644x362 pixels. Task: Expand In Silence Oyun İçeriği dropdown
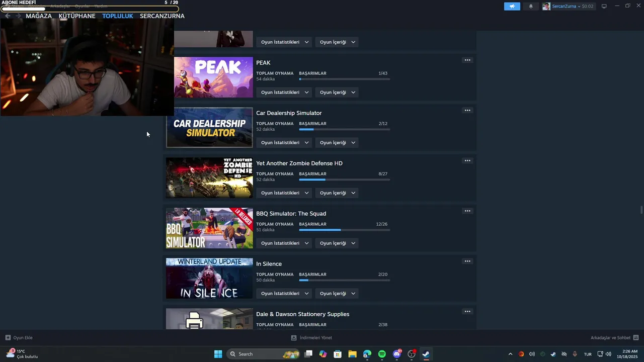point(337,294)
